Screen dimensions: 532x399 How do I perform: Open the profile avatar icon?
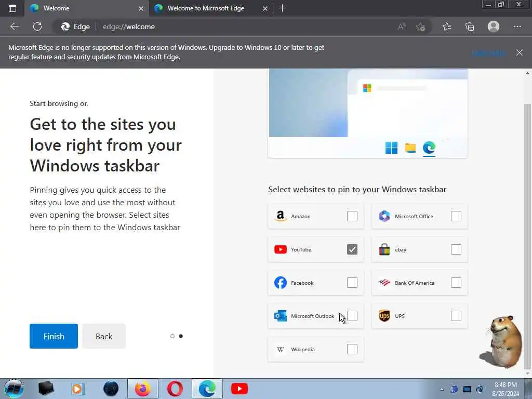pyautogui.click(x=494, y=26)
